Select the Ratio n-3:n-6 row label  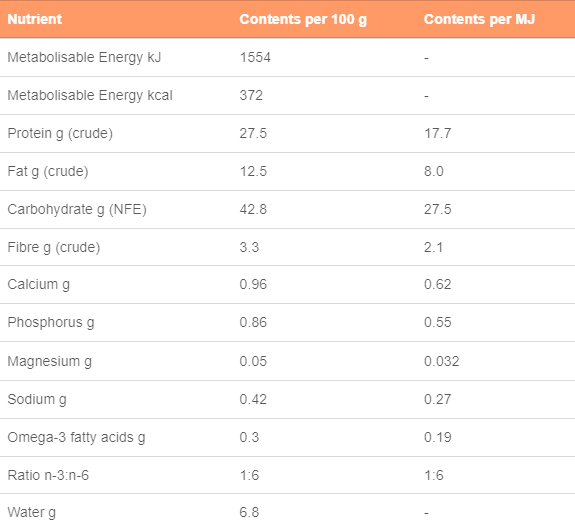click(x=48, y=475)
